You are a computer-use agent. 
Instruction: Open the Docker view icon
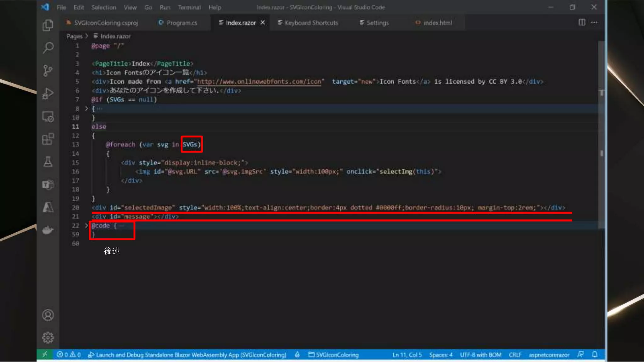(x=48, y=230)
